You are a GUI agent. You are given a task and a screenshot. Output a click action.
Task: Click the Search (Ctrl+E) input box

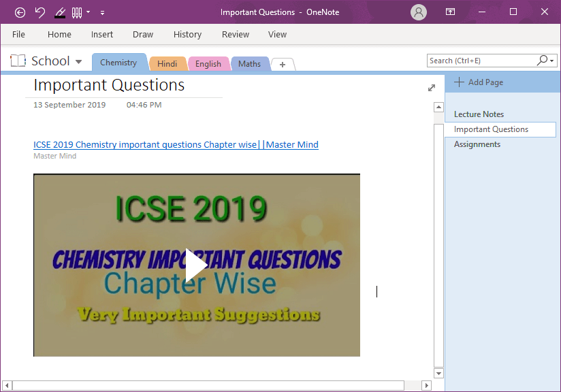(x=481, y=61)
